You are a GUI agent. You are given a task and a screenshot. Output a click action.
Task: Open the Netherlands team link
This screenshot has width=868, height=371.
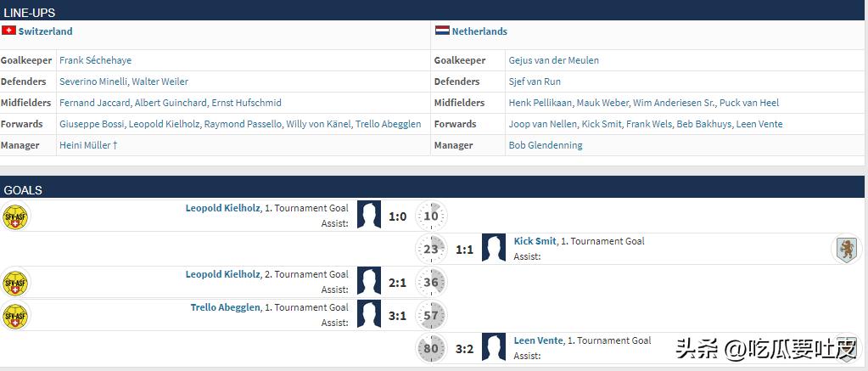[x=479, y=31]
